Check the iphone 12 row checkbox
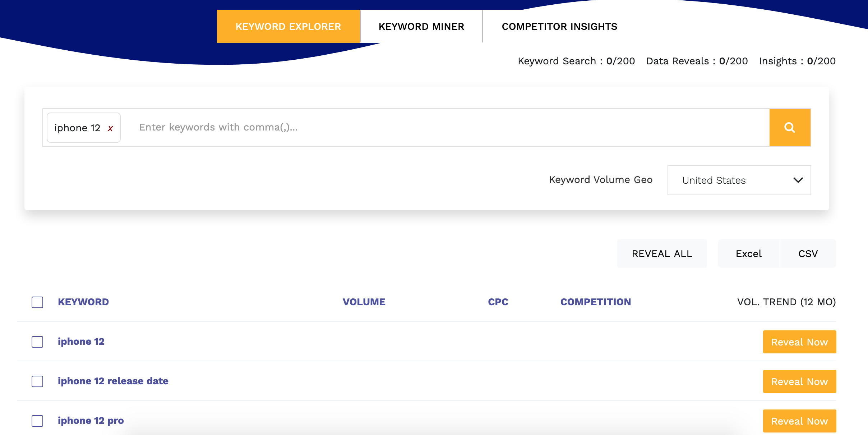 37,342
